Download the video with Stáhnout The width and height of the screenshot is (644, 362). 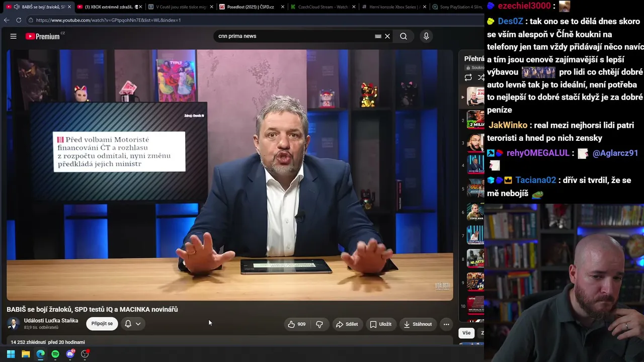pos(418,324)
